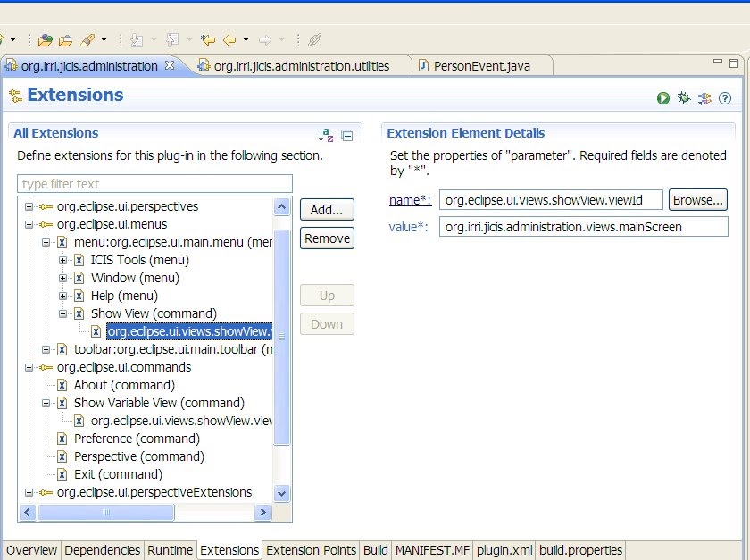Click the Remove button

tap(327, 238)
